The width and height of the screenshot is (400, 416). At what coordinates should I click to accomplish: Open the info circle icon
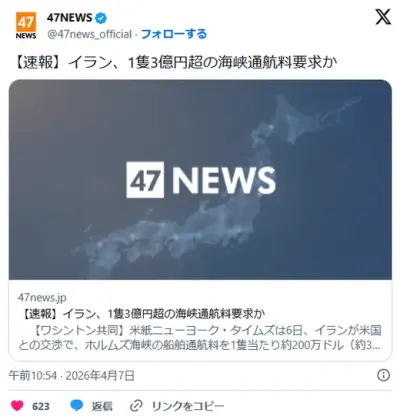click(x=383, y=375)
